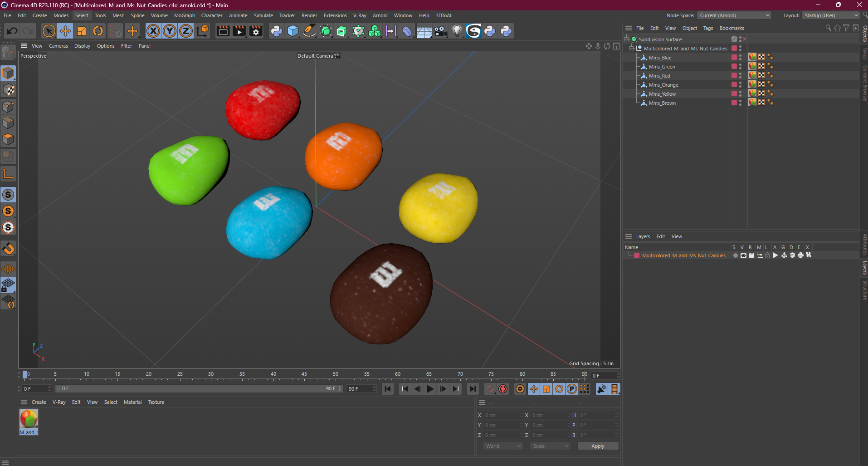Click the Apply button
868x466 pixels.
tap(598, 446)
